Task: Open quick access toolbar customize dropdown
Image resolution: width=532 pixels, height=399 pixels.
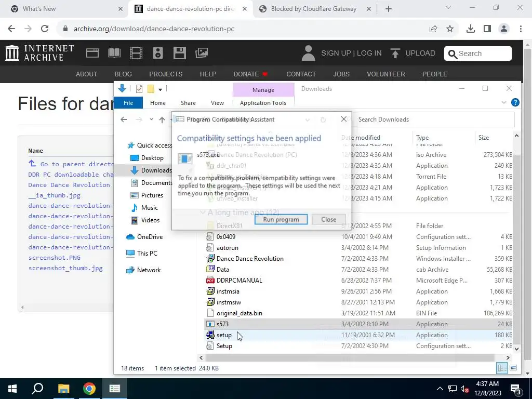Action: pos(160,89)
